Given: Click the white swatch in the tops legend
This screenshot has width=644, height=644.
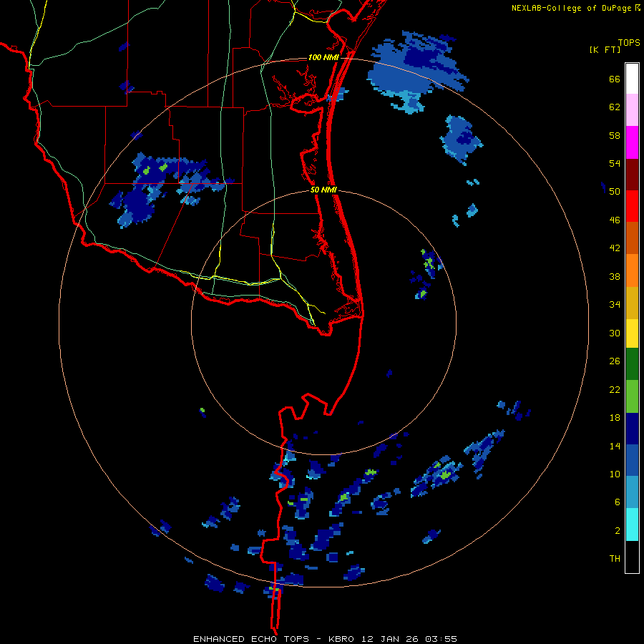Looking at the screenshot, I should coord(632,79).
